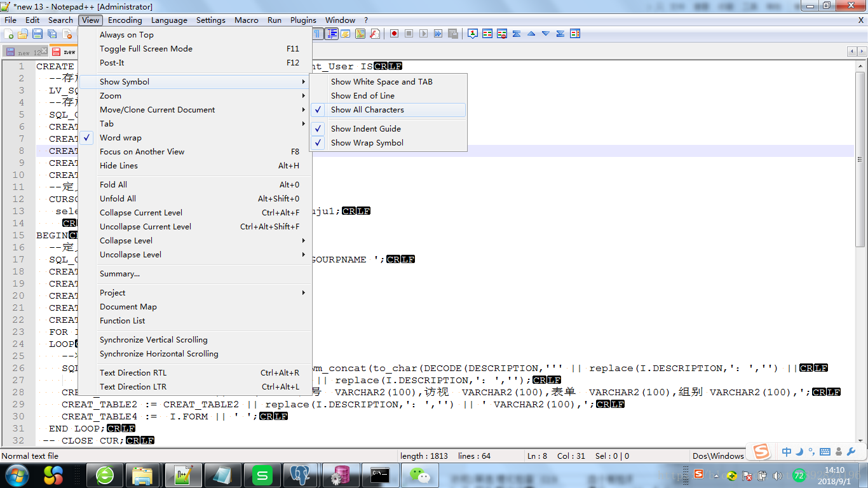Click the macro Playback icon

423,34
